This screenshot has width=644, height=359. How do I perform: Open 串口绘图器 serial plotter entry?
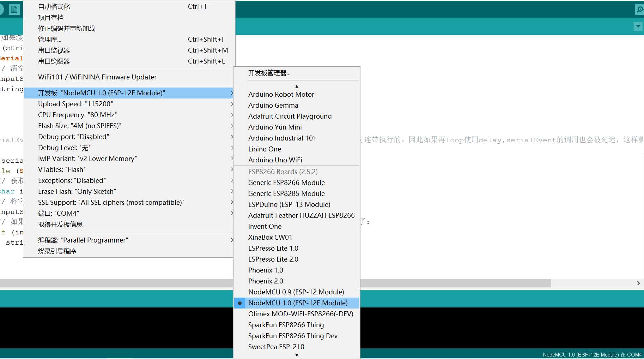pos(129,61)
